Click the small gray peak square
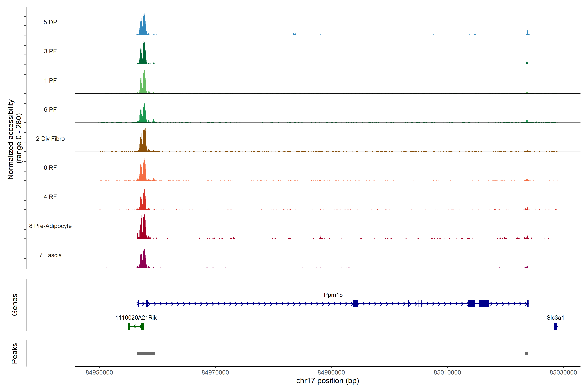588x392 pixels. 527,353
